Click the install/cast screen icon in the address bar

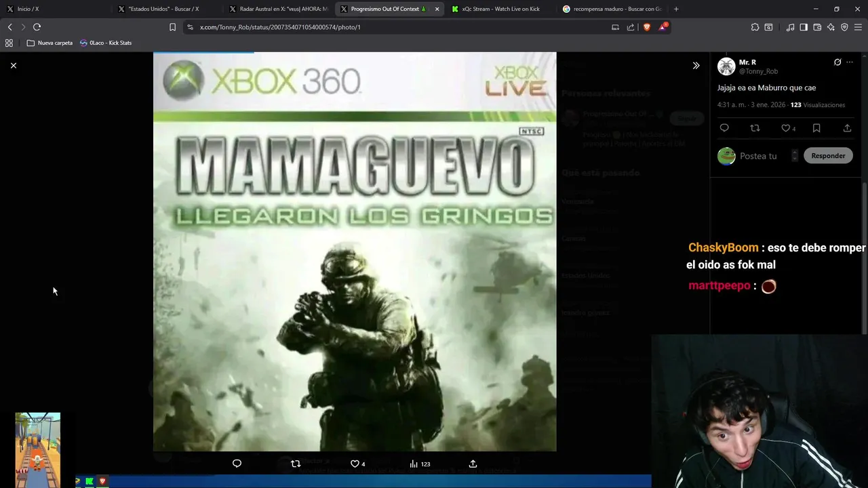[615, 27]
